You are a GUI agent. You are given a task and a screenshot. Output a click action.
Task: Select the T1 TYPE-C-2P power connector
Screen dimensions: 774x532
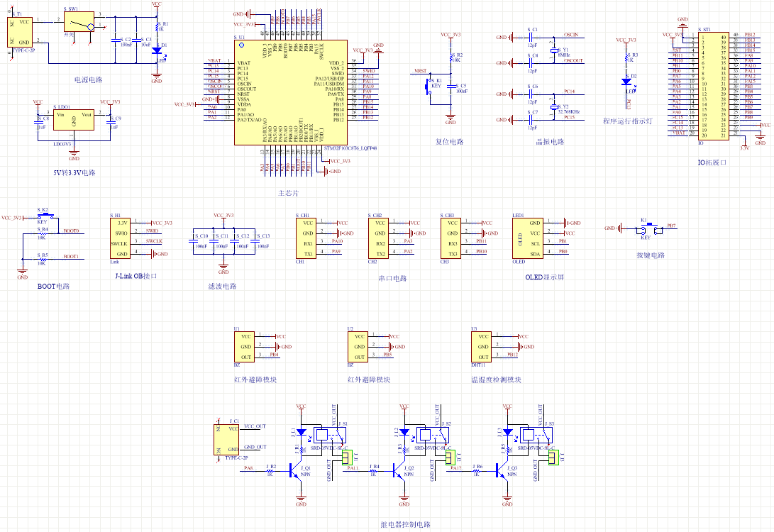[20, 33]
